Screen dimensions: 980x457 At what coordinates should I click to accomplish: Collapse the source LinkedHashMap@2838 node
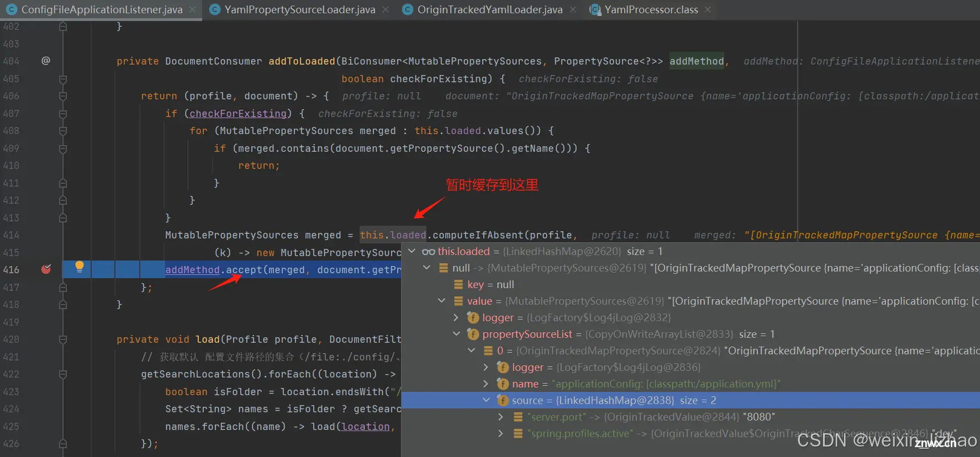(x=486, y=400)
